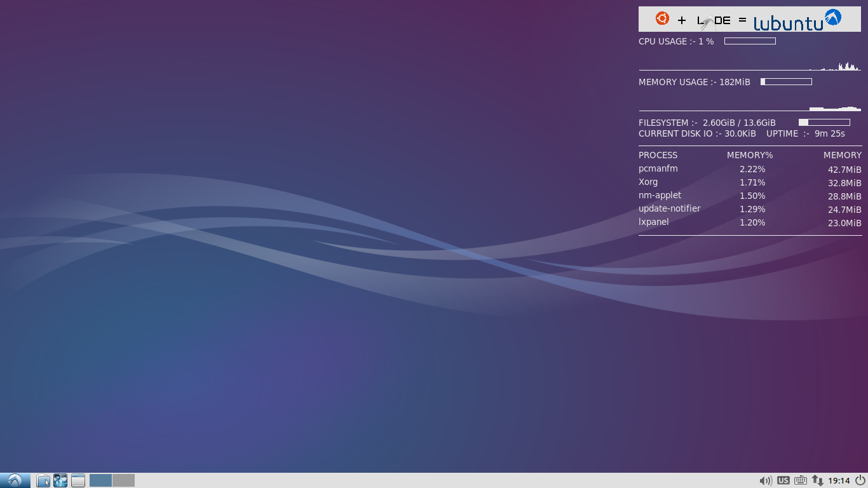The width and height of the screenshot is (868, 488).
Task: Click the filesystem usage progress bar
Action: coord(824,123)
